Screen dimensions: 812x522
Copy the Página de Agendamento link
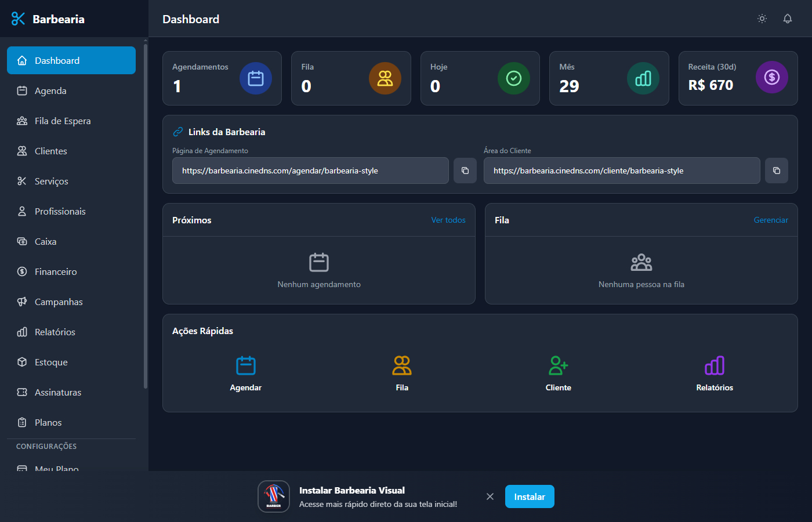click(x=465, y=171)
